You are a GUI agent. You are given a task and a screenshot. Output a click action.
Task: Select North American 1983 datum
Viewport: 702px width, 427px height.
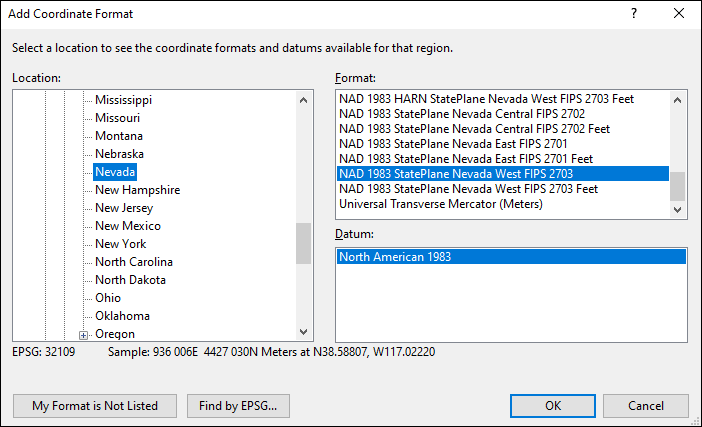(x=511, y=257)
